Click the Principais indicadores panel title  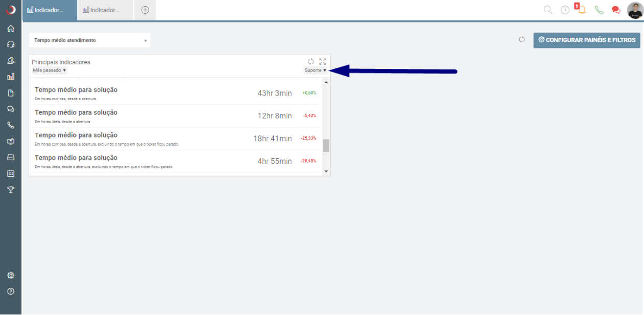pos(61,62)
